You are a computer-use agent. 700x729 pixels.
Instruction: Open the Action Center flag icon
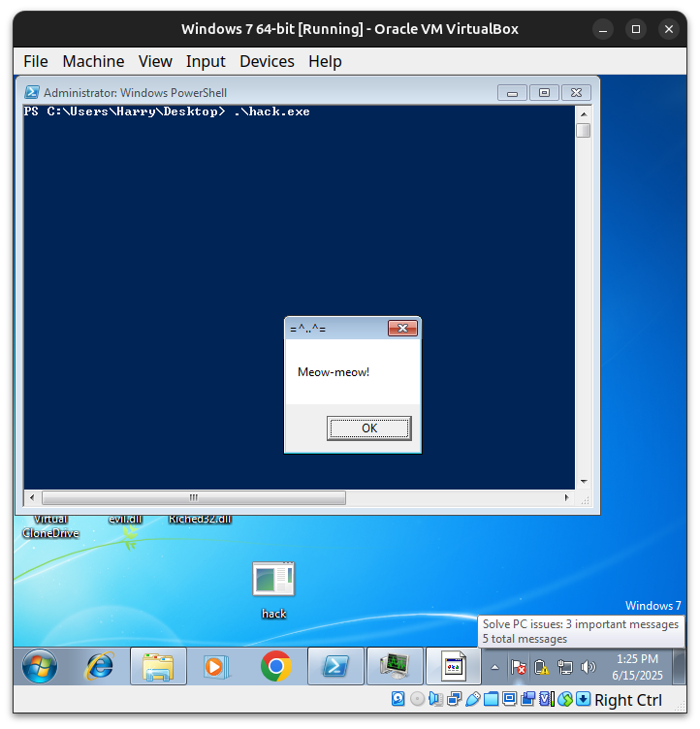[x=518, y=667]
